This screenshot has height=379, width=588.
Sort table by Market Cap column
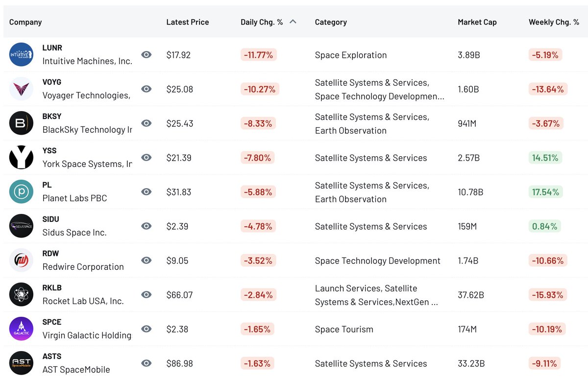(x=477, y=22)
